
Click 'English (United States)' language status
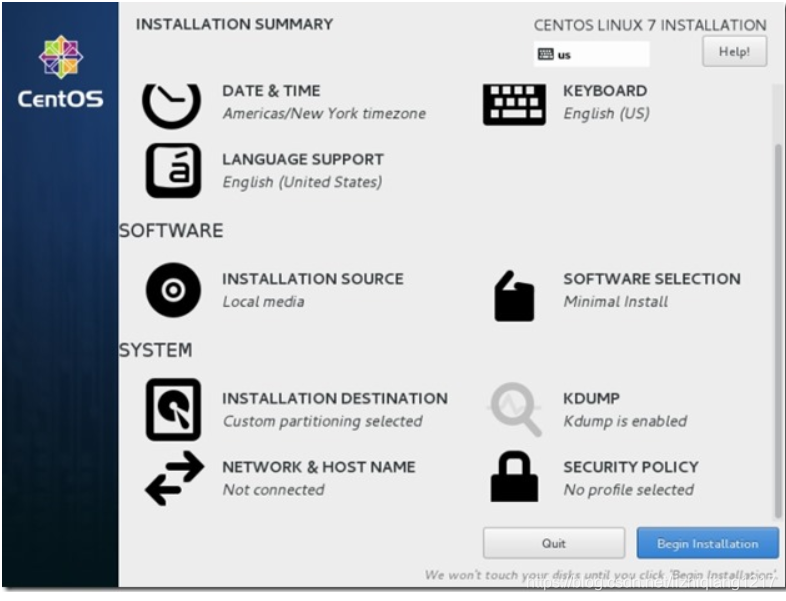[x=302, y=182]
